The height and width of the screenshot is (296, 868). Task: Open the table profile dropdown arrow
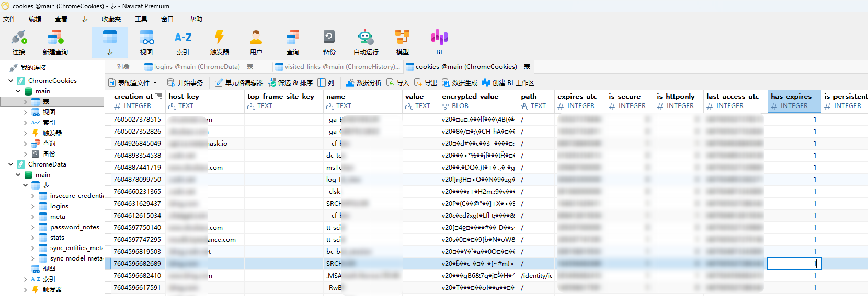pos(155,83)
